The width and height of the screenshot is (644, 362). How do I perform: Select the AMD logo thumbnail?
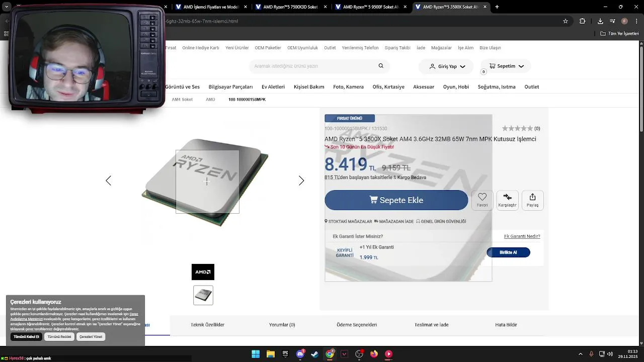[203, 272]
